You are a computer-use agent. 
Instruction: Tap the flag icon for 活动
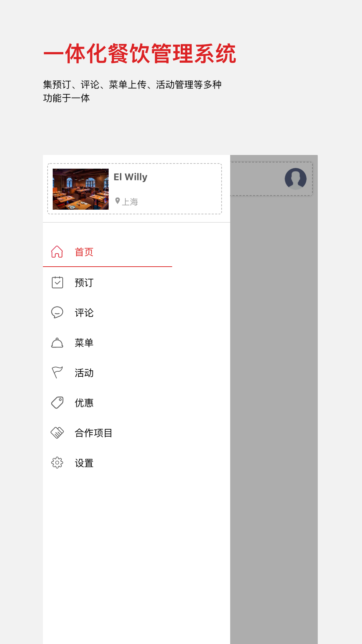[x=57, y=372]
